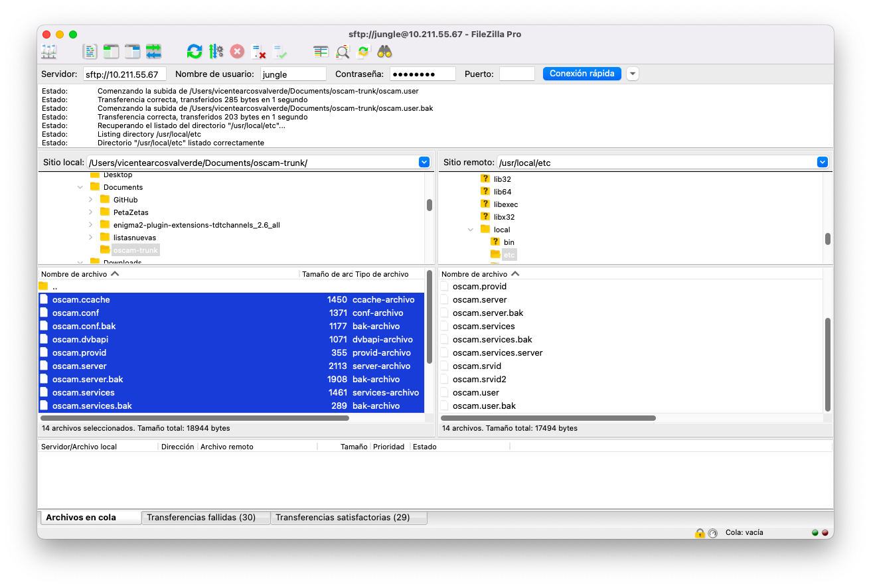Expand the GitHub folder in local tree

pos(90,200)
